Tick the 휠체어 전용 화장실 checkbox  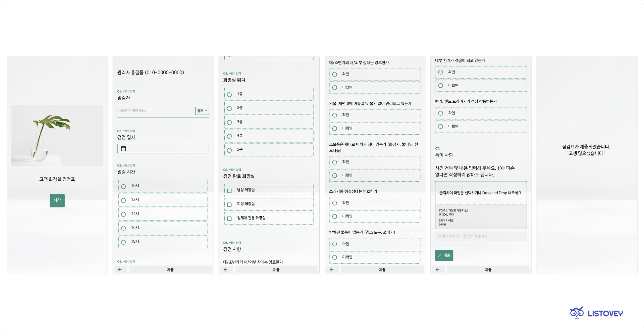(x=229, y=219)
